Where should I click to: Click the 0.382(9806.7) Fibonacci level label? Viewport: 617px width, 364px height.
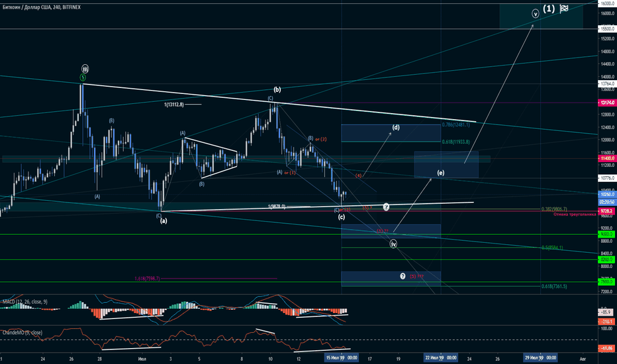pos(554,209)
